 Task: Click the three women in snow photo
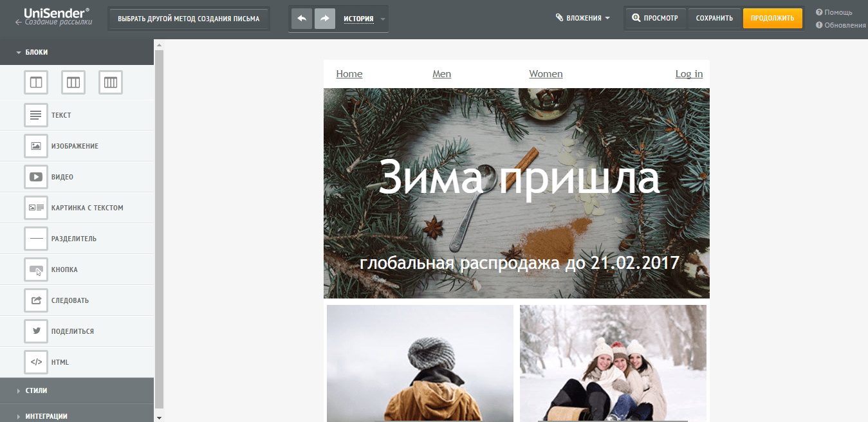[x=613, y=363]
